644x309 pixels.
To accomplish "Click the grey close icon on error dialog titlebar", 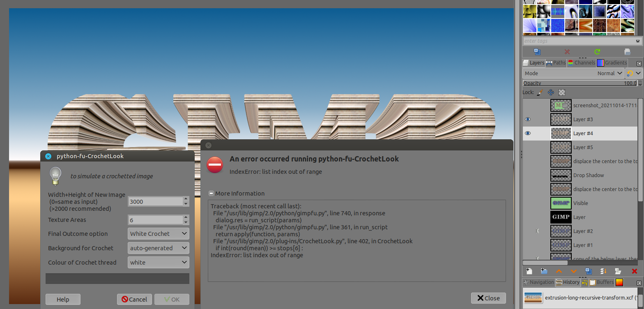I will [208, 145].
